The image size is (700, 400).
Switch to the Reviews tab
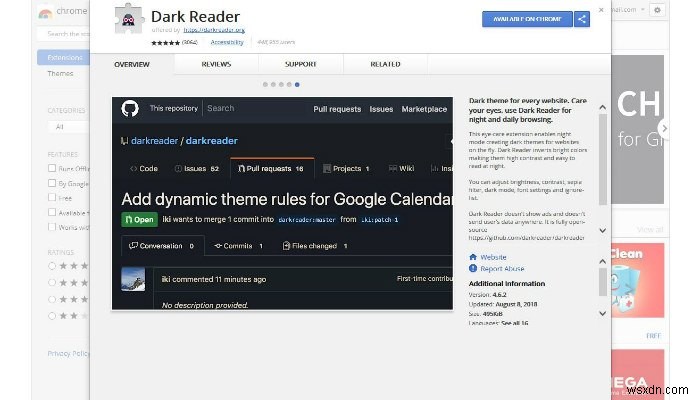(216, 64)
